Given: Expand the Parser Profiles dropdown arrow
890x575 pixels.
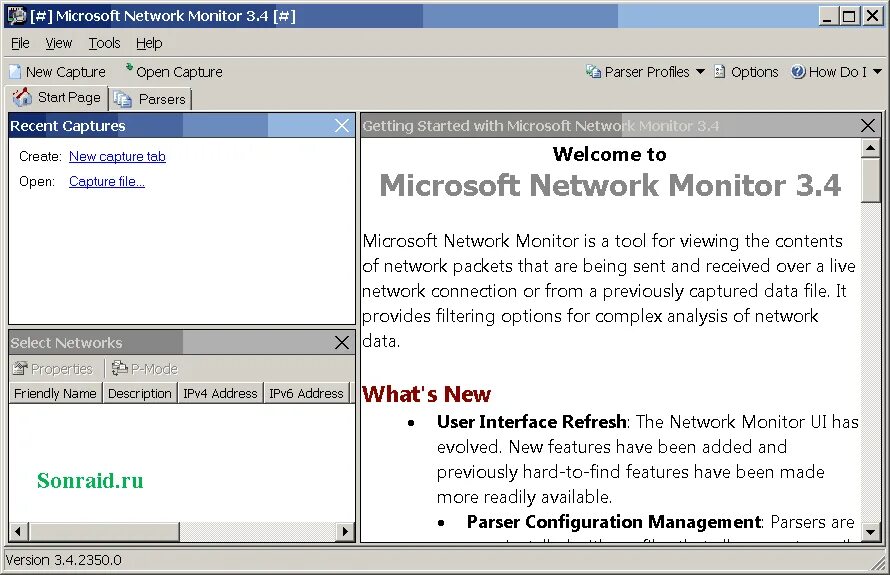Looking at the screenshot, I should pyautogui.click(x=700, y=72).
